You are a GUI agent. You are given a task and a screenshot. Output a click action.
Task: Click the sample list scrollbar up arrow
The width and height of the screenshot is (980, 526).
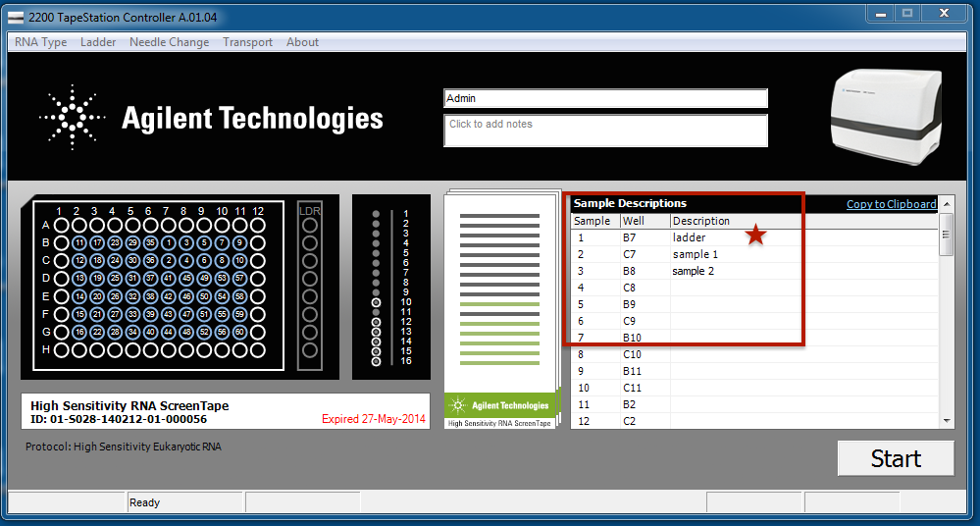click(x=947, y=204)
